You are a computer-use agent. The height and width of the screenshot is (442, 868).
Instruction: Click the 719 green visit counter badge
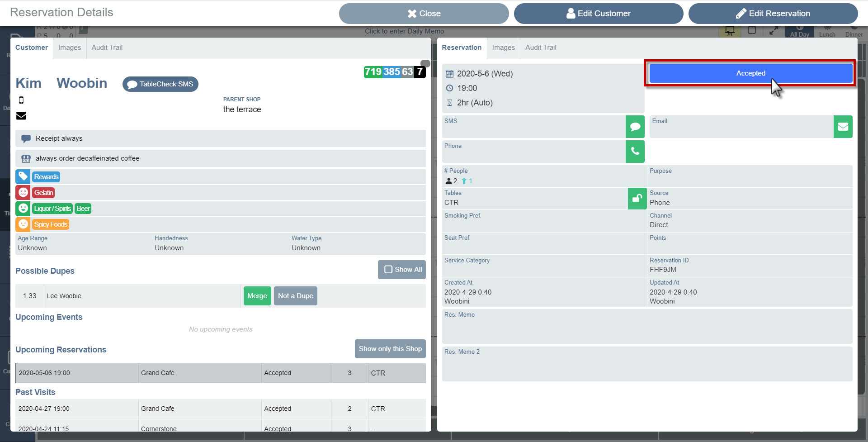pyautogui.click(x=373, y=72)
